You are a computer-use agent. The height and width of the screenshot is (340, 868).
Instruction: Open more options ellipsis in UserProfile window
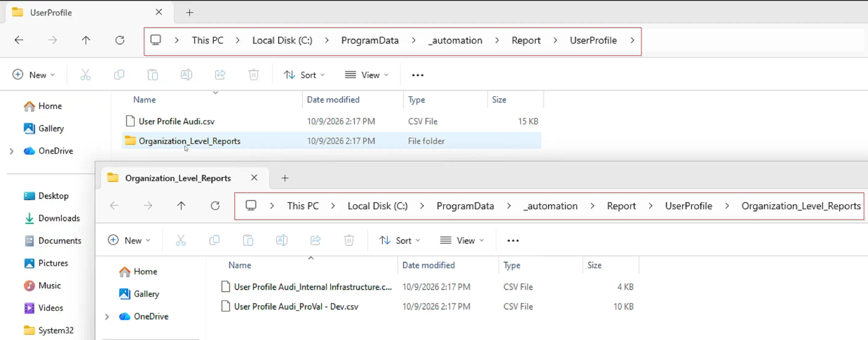[x=417, y=75]
